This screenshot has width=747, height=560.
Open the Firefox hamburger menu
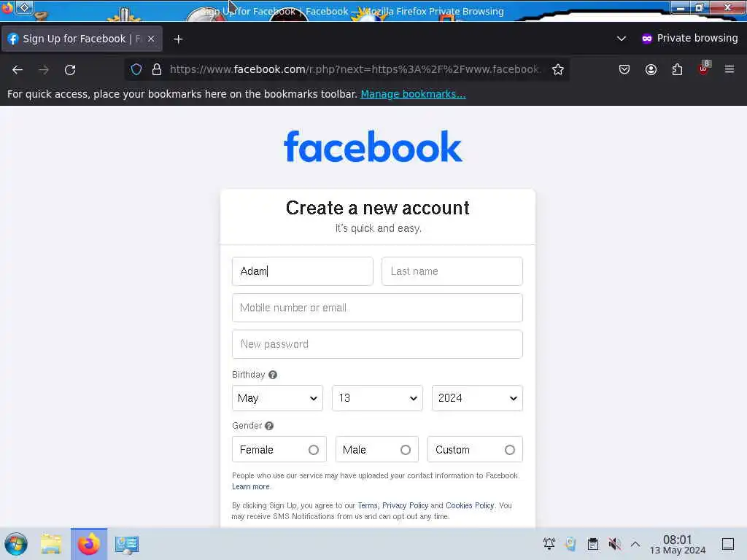[x=729, y=69]
